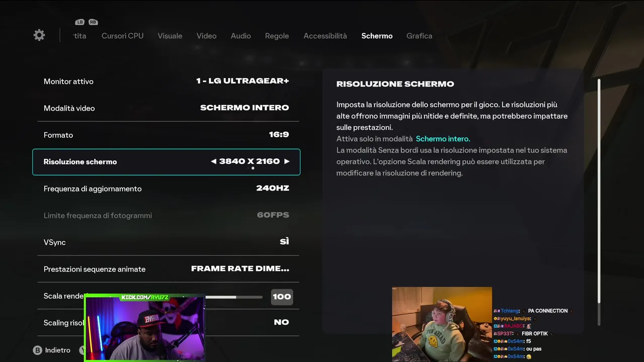The image size is (644, 362).
Task: Click the description panel scrollbar
Action: [599, 191]
